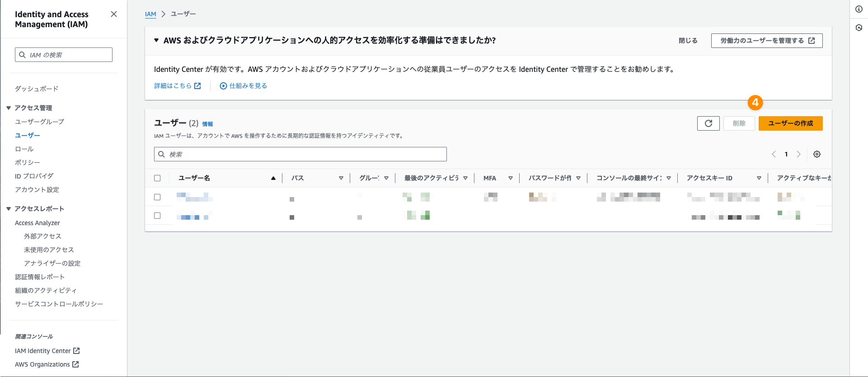
Task: Go to next page arrow
Action: coord(798,154)
